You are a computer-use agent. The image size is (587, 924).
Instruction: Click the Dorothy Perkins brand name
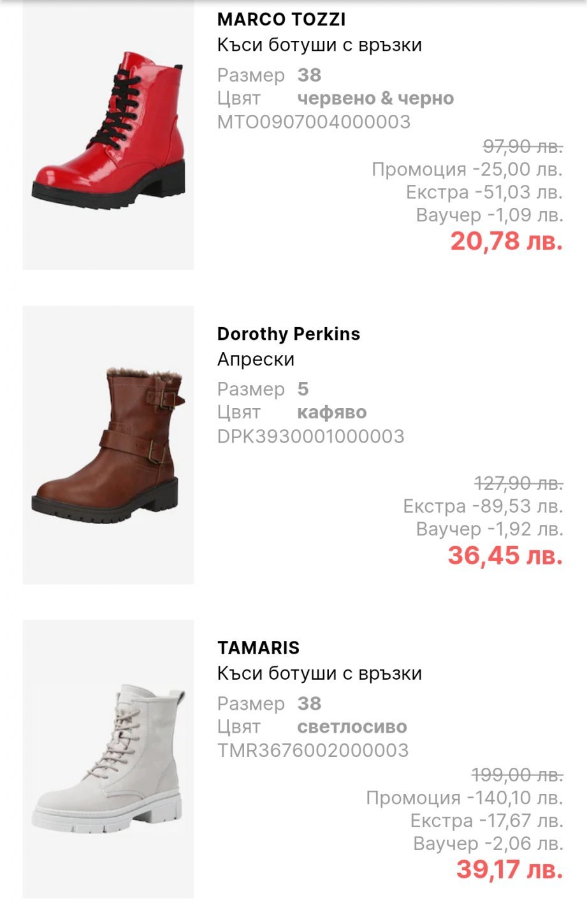click(x=288, y=334)
